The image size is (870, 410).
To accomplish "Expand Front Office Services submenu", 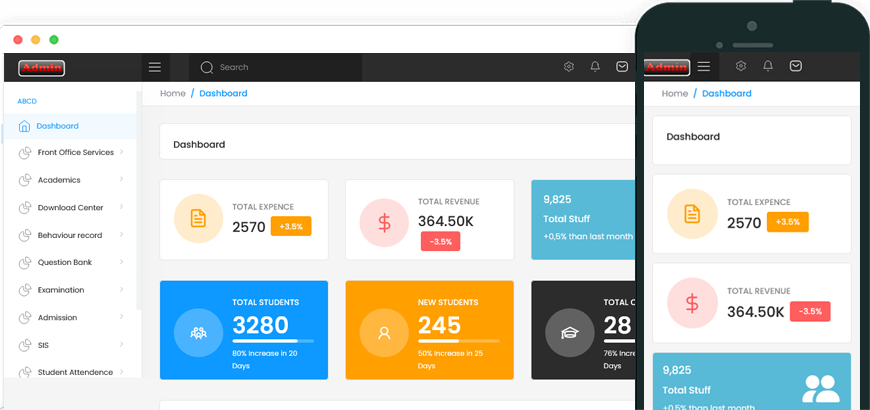I will [121, 152].
